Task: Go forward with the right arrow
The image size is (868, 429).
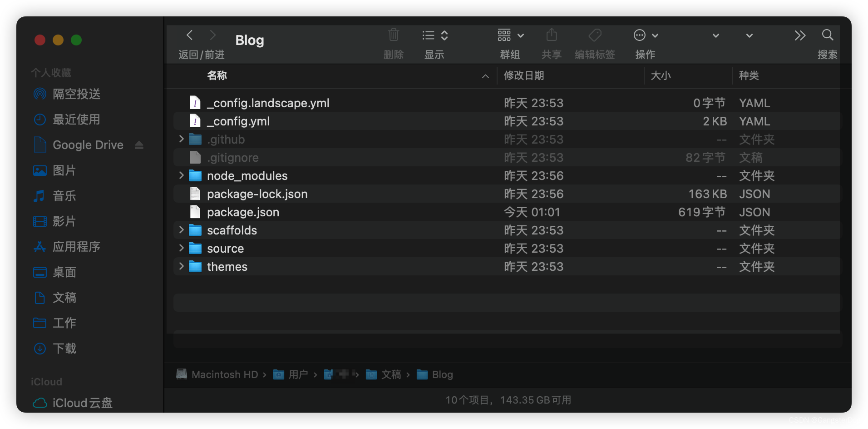Action: pyautogui.click(x=212, y=35)
